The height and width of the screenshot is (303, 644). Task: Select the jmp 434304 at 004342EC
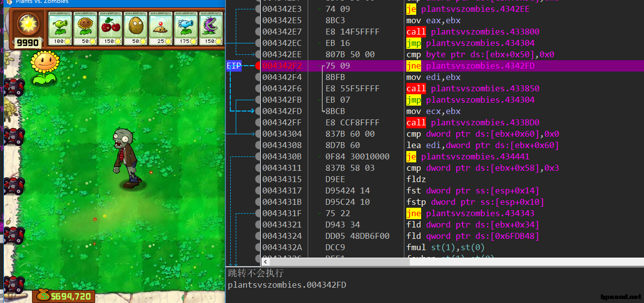pyautogui.click(x=470, y=43)
